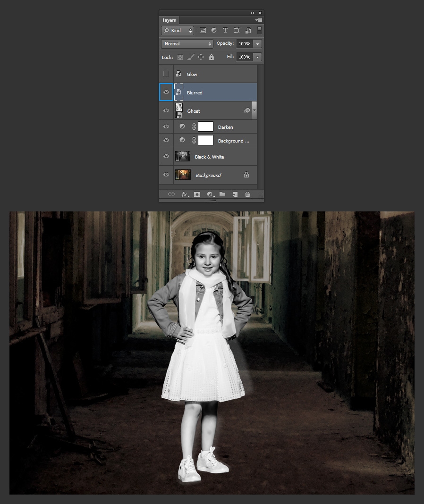The image size is (424, 504).
Task: Select the Black & White layer name
Action: 210,157
